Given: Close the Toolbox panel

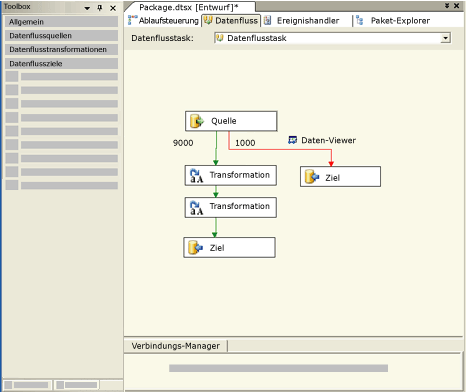Looking at the screenshot, I should 113,8.
